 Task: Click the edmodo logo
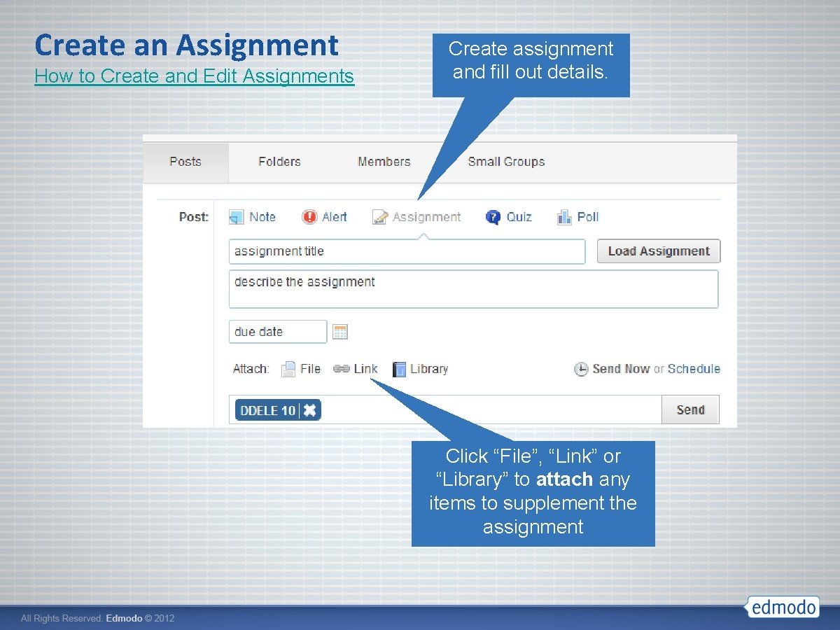pyautogui.click(x=783, y=608)
